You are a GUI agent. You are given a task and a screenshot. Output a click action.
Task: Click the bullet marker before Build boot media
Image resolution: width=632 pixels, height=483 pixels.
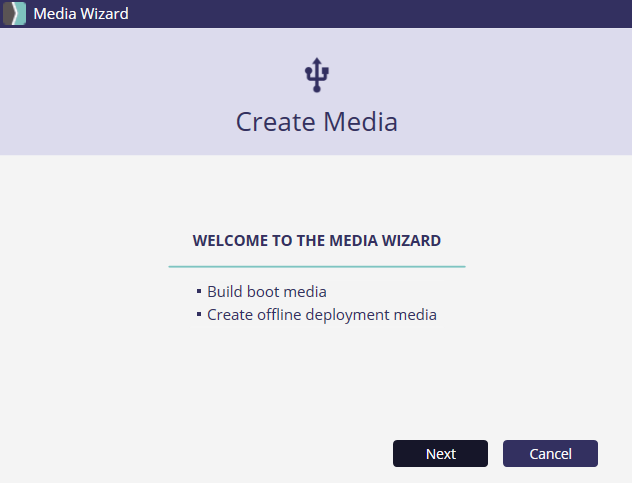200,292
